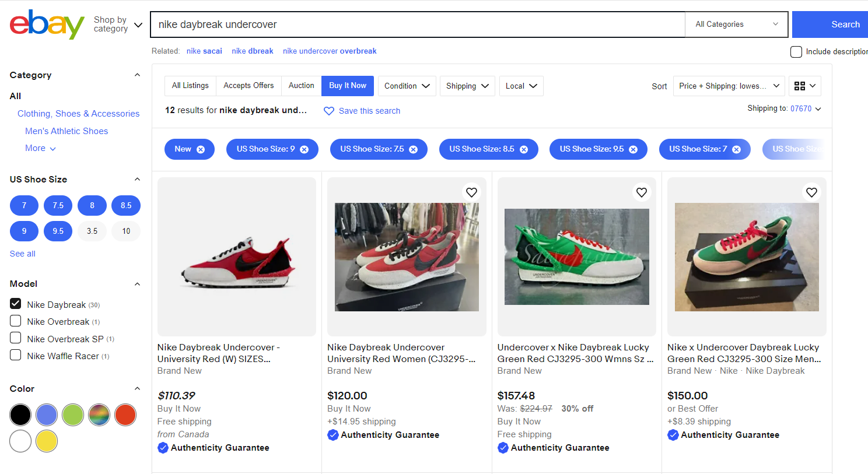
Task: Open related search nike undercover overbreak
Action: coord(330,51)
